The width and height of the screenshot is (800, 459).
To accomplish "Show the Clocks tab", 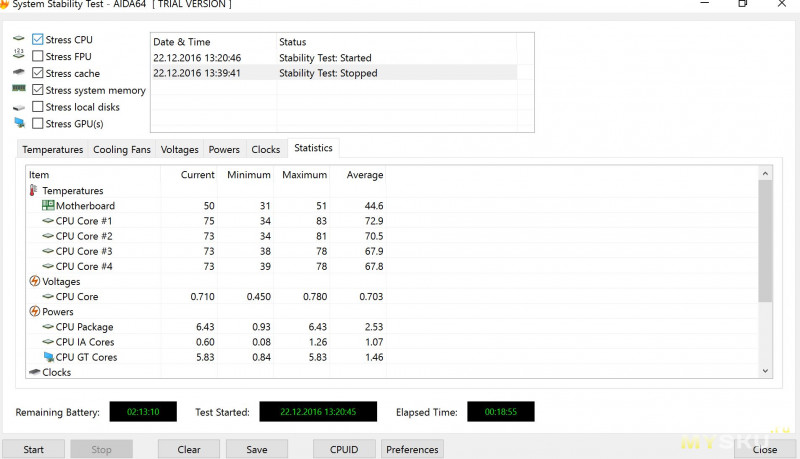I will [266, 149].
